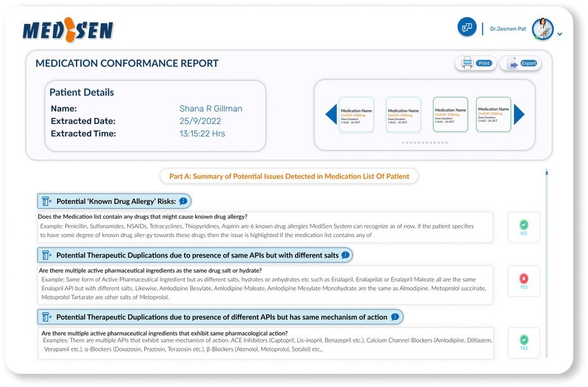Click the info icon beside Known Drug Allergy Risks
The image size is (588, 387).
(183, 201)
